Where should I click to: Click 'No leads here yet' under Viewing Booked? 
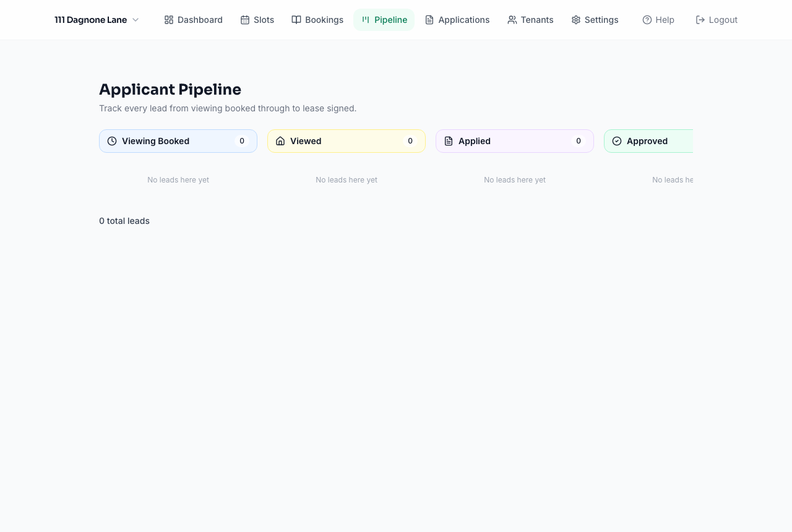tap(178, 180)
